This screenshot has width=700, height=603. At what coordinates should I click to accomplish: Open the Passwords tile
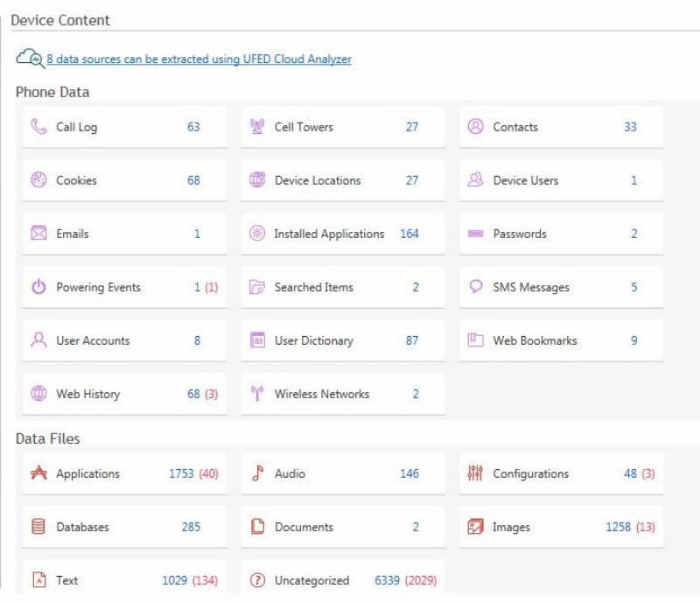[560, 234]
